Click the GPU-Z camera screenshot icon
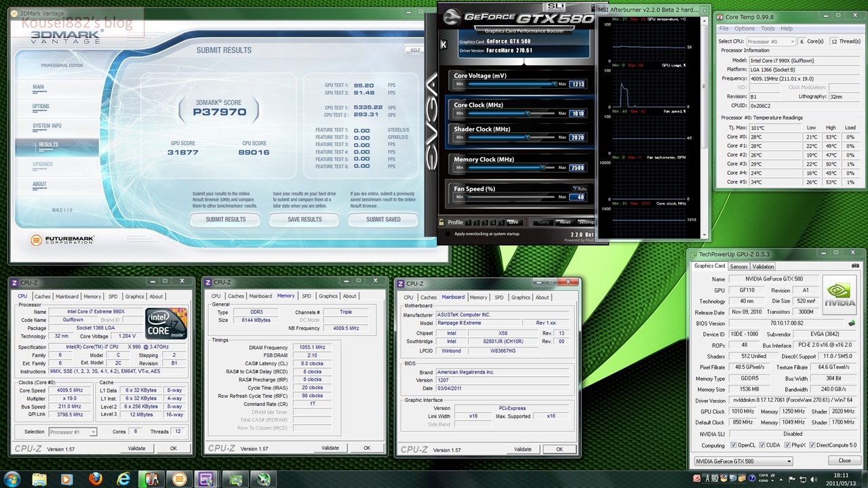868x488 pixels. click(x=856, y=266)
